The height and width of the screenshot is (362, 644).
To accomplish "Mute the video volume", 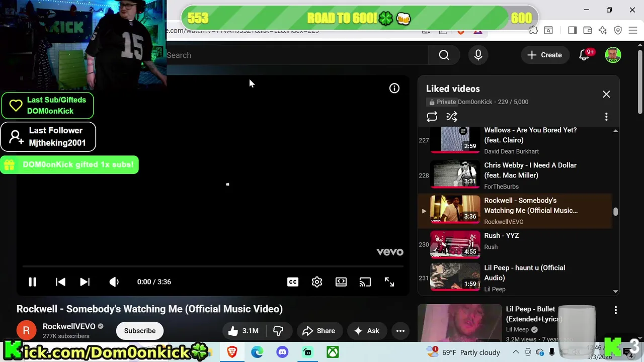I will click(x=114, y=282).
